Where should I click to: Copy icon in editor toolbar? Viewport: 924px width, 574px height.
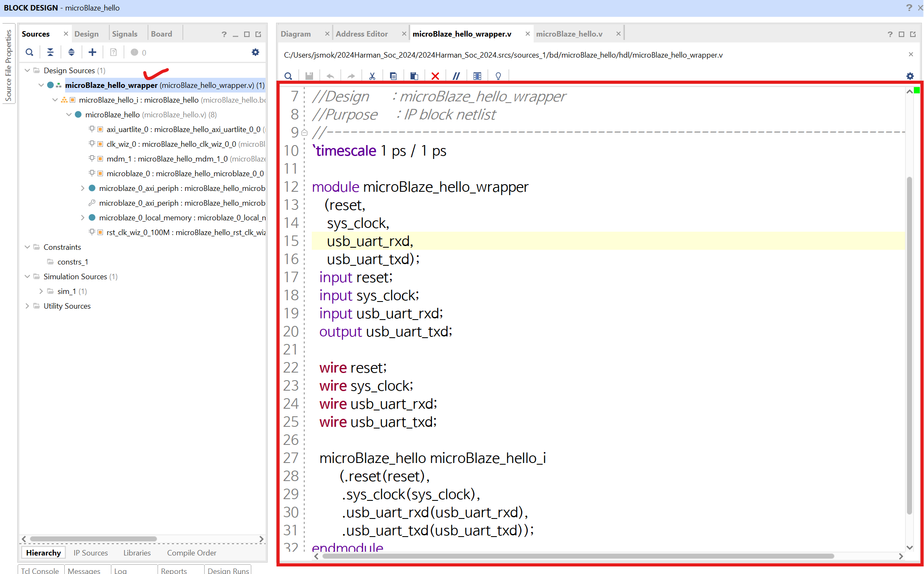coord(393,76)
